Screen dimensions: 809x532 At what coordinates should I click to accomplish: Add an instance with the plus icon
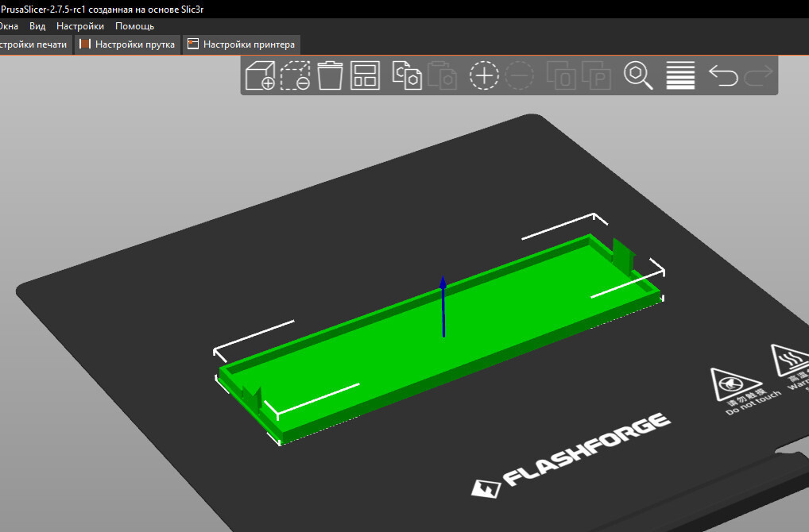click(484, 75)
